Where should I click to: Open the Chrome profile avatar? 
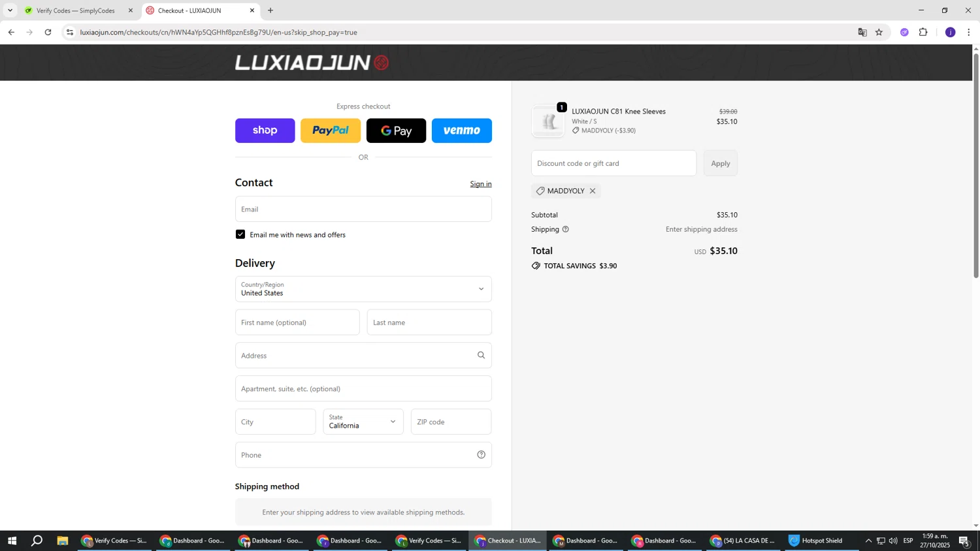(x=951, y=32)
